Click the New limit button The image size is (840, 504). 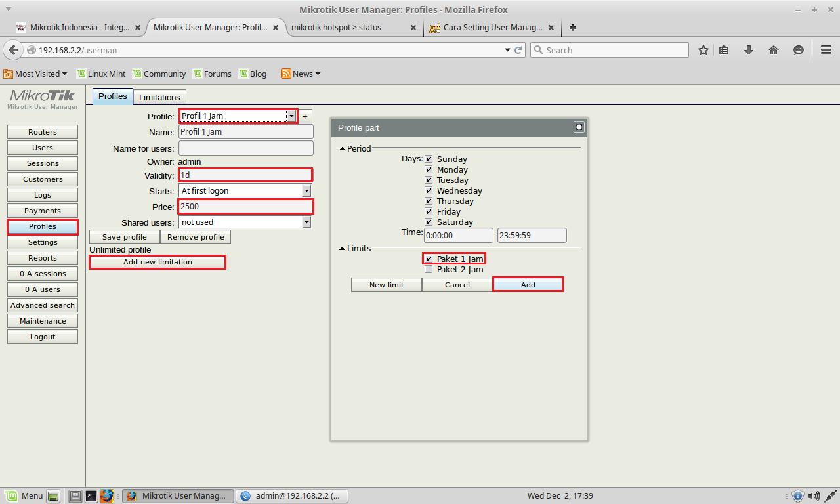pos(387,285)
